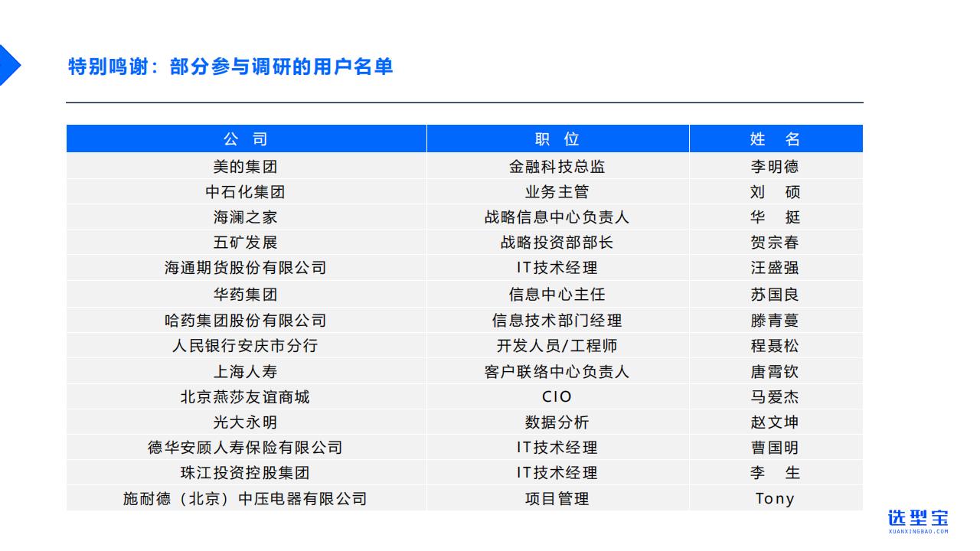
Task: Click the 海澜之家 company cell
Action: 246,217
